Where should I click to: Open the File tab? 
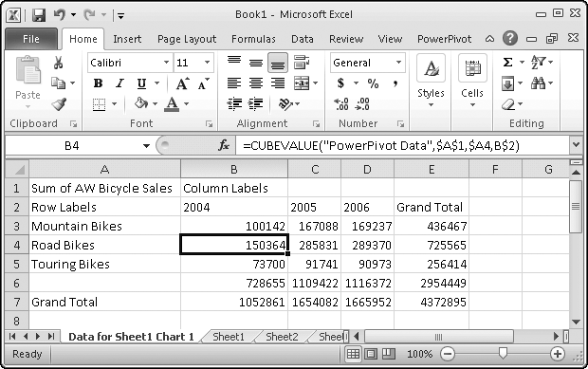tap(30, 39)
